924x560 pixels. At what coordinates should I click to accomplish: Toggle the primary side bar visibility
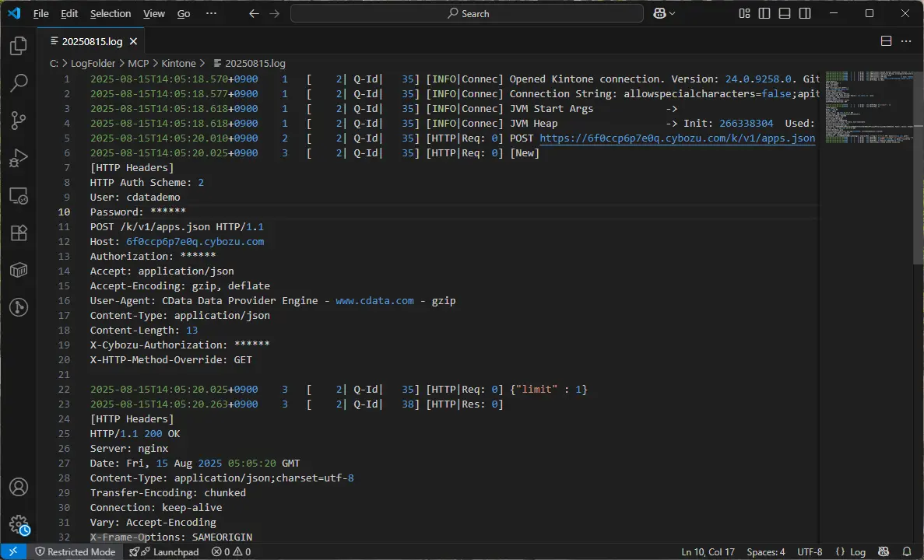pos(764,13)
